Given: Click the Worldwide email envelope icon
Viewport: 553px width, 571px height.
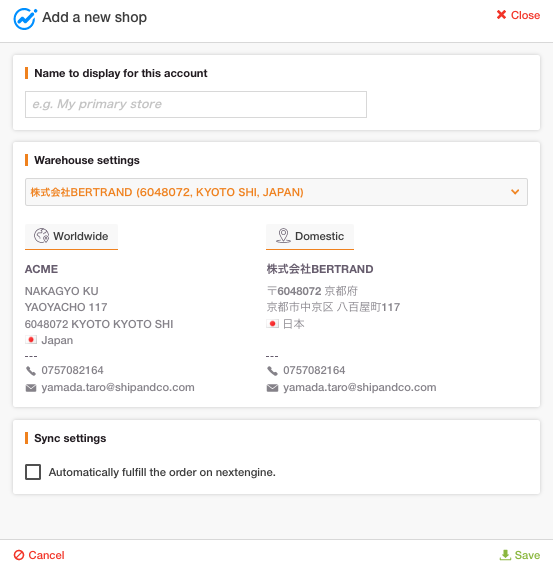Looking at the screenshot, I should [x=31, y=388].
